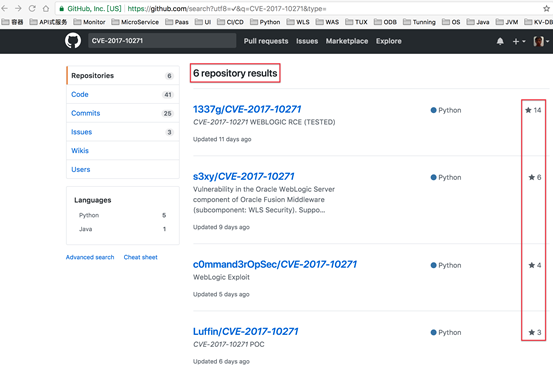553x365 pixels.
Task: Open the WLS bookmarks folder
Action: 298,22
